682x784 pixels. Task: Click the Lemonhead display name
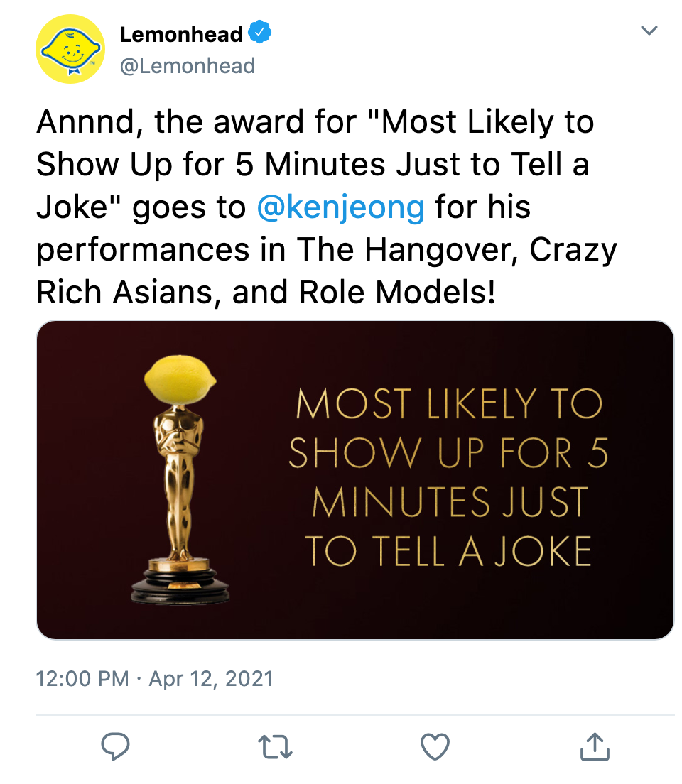tap(181, 33)
